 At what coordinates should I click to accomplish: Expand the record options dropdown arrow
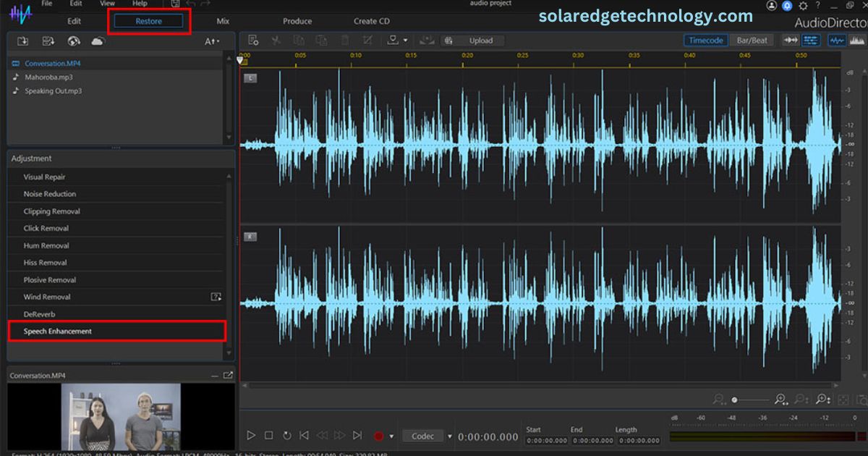coord(391,436)
